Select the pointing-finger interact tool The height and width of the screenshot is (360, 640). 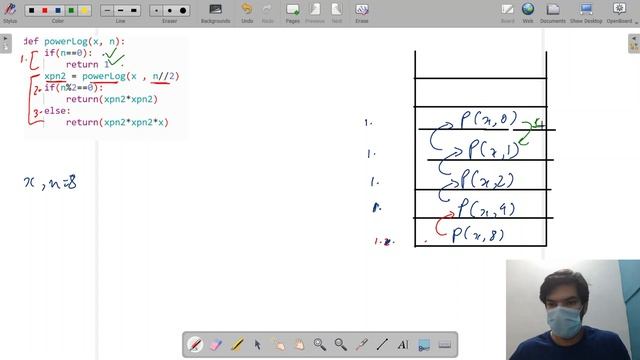point(278,344)
